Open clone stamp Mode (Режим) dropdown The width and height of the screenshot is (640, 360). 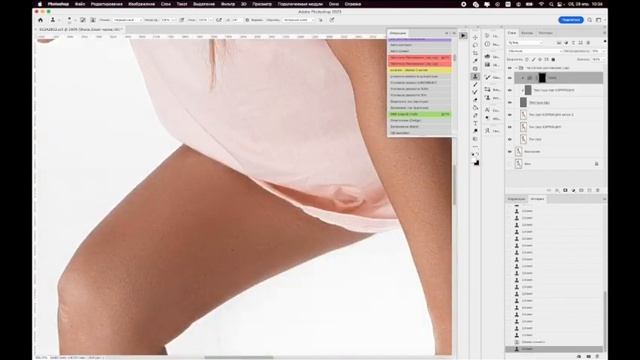[x=128, y=20]
